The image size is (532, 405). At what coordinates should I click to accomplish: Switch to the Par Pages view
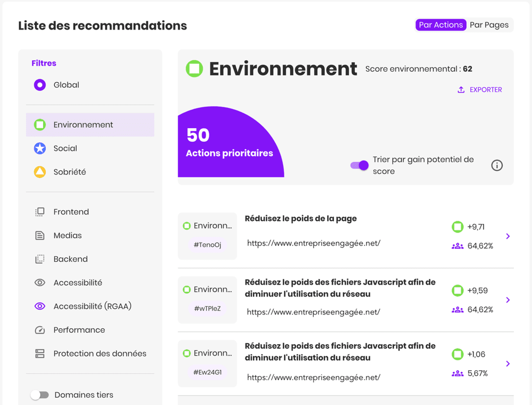click(489, 25)
